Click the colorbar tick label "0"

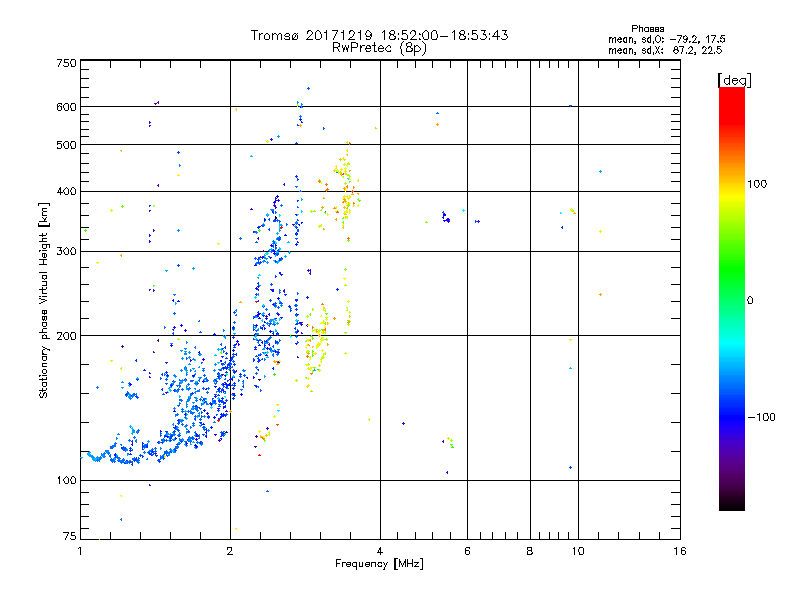[x=750, y=301]
